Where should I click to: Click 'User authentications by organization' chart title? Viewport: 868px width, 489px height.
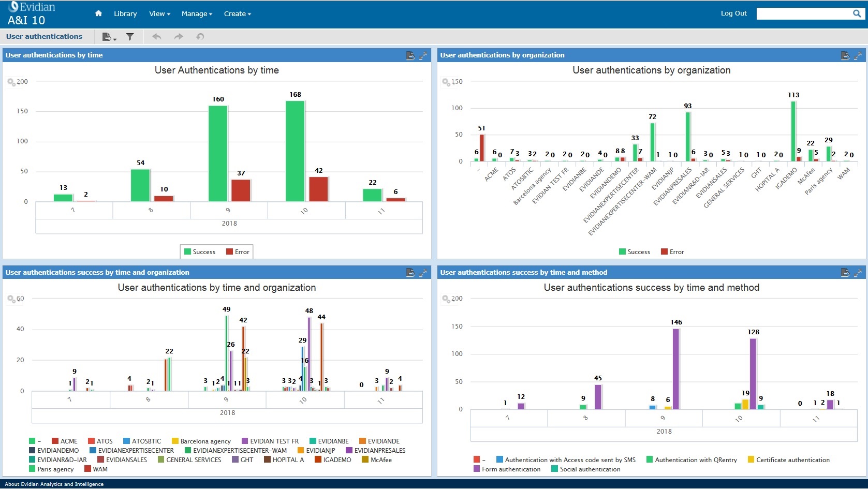[x=652, y=70]
